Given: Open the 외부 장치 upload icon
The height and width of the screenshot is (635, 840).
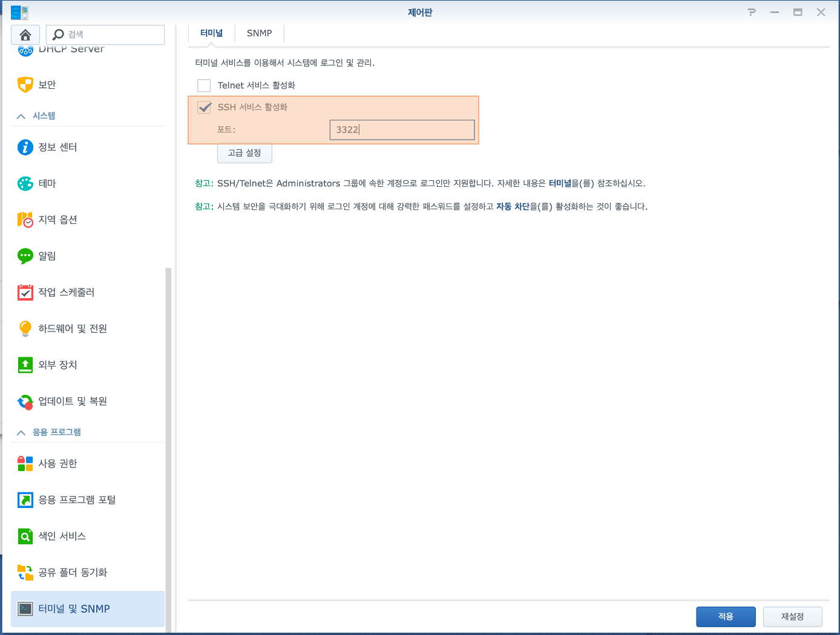Looking at the screenshot, I should pos(25,365).
